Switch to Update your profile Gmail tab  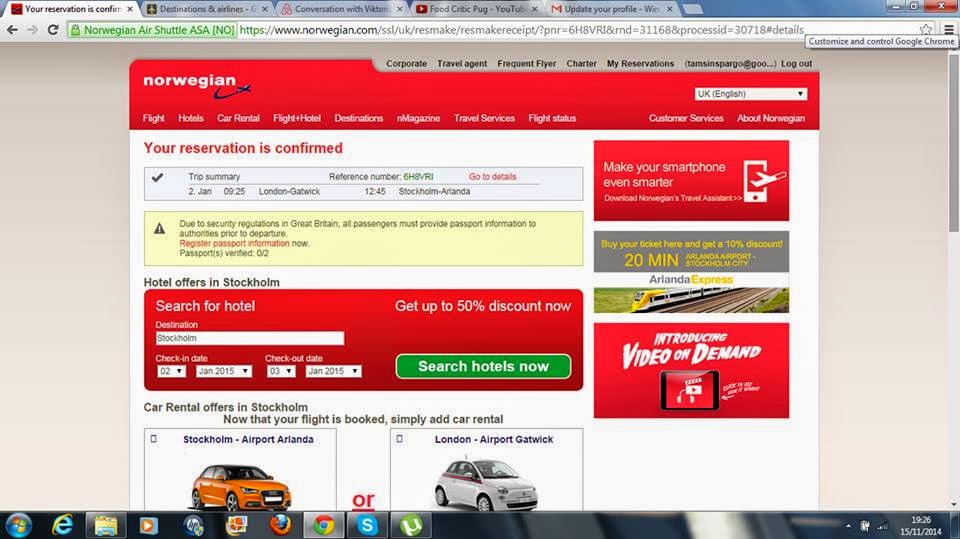pyautogui.click(x=611, y=9)
